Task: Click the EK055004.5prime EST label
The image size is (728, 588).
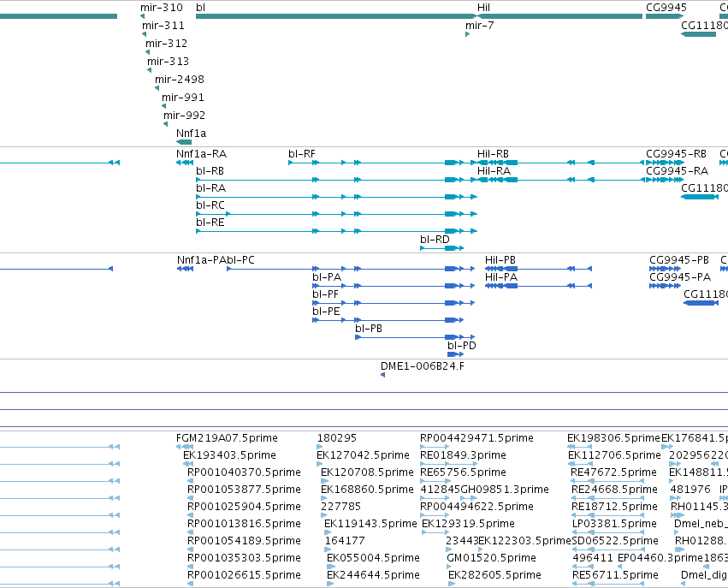Action: point(373,558)
